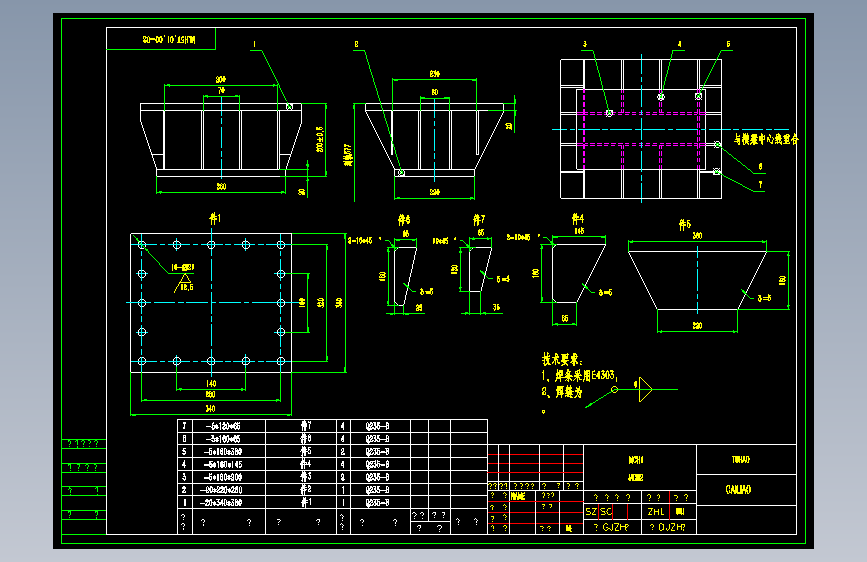Click the mirrored drawing number box at the top left
867x562 pixels.
click(161, 39)
